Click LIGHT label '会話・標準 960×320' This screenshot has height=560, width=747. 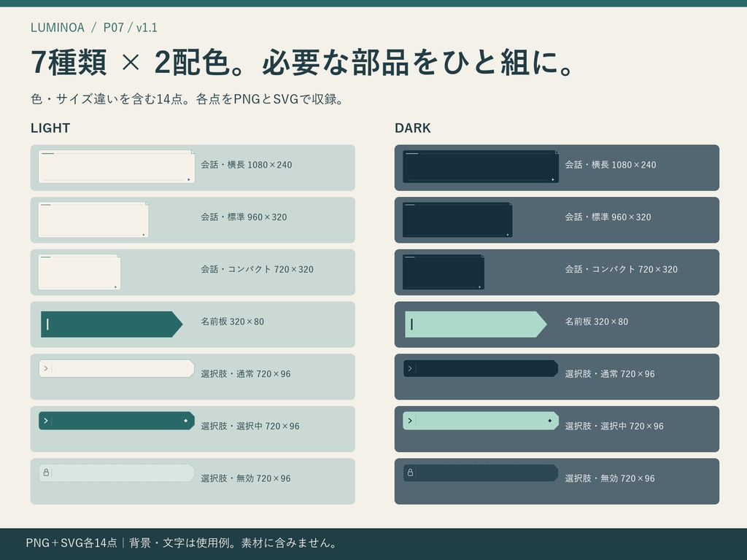coord(244,217)
